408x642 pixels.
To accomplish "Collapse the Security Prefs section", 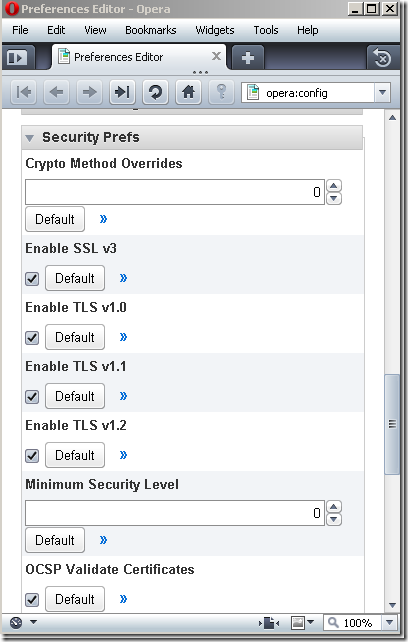I will coord(29,138).
